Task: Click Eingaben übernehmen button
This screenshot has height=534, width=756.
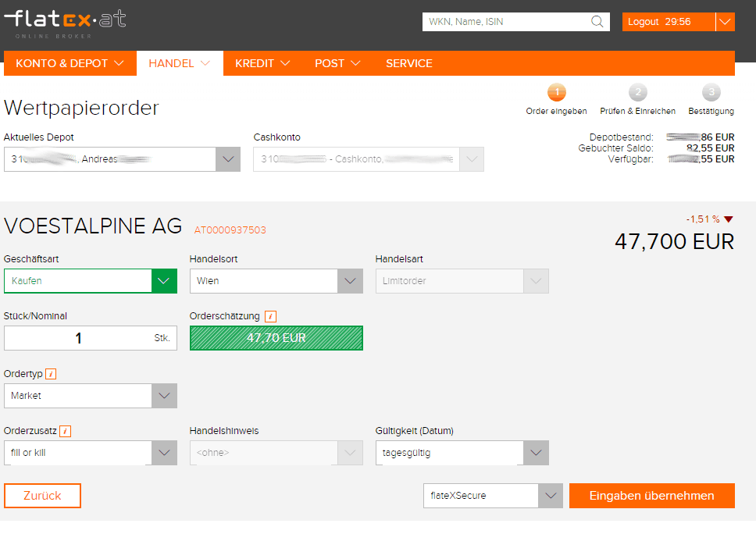Action: click(652, 496)
